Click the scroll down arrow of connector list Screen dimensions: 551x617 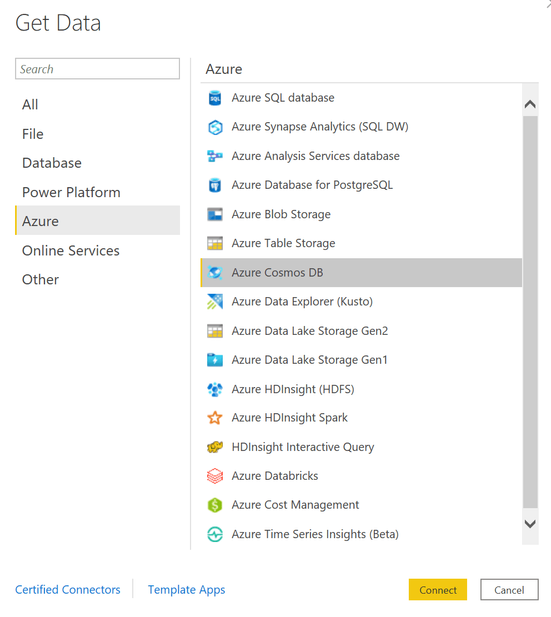click(x=530, y=524)
